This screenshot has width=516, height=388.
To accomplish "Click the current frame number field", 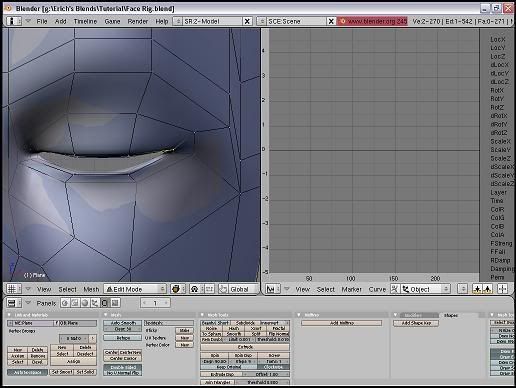I will (155, 303).
